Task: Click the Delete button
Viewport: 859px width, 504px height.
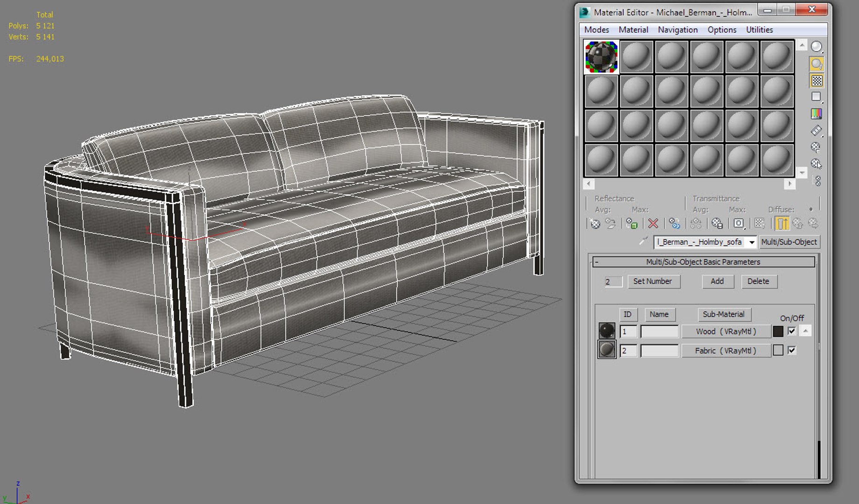Action: pyautogui.click(x=759, y=281)
